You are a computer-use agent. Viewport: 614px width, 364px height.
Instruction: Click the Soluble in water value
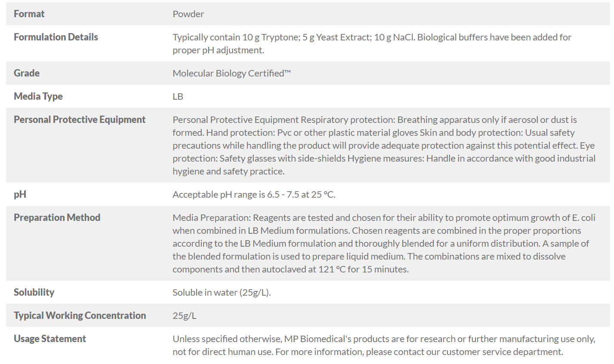[x=222, y=292]
